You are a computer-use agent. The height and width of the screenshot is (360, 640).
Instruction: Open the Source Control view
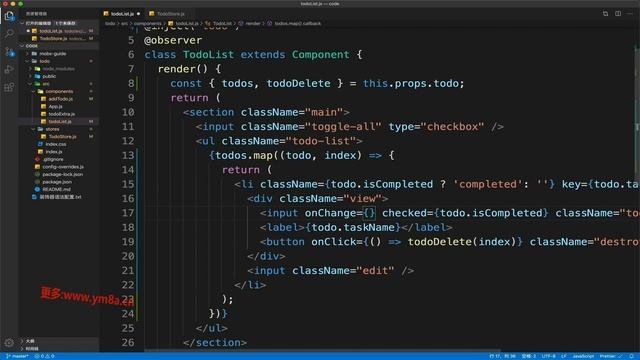9,51
